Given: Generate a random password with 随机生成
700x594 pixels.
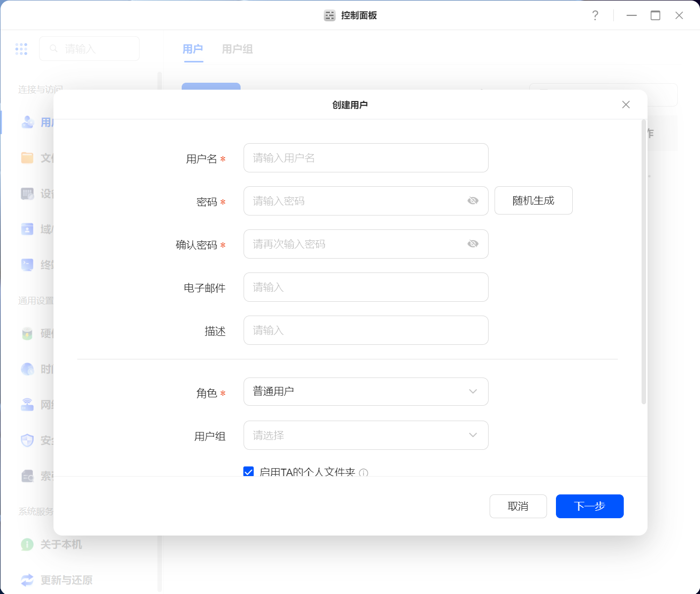Looking at the screenshot, I should tap(533, 201).
